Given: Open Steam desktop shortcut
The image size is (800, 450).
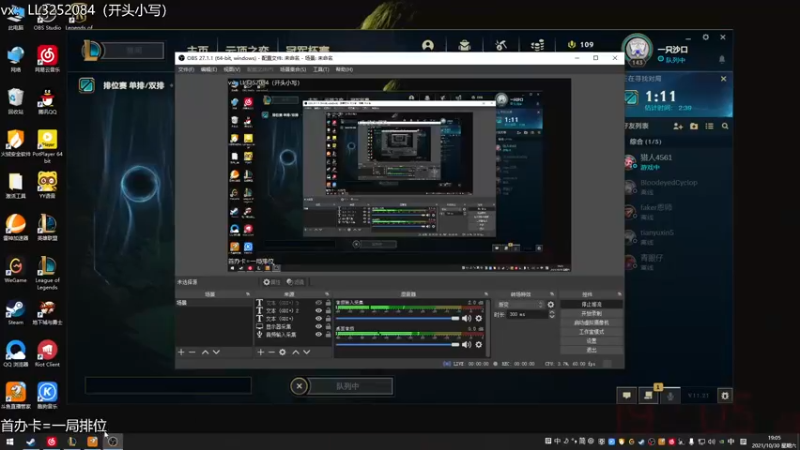Looking at the screenshot, I should click(x=15, y=312).
